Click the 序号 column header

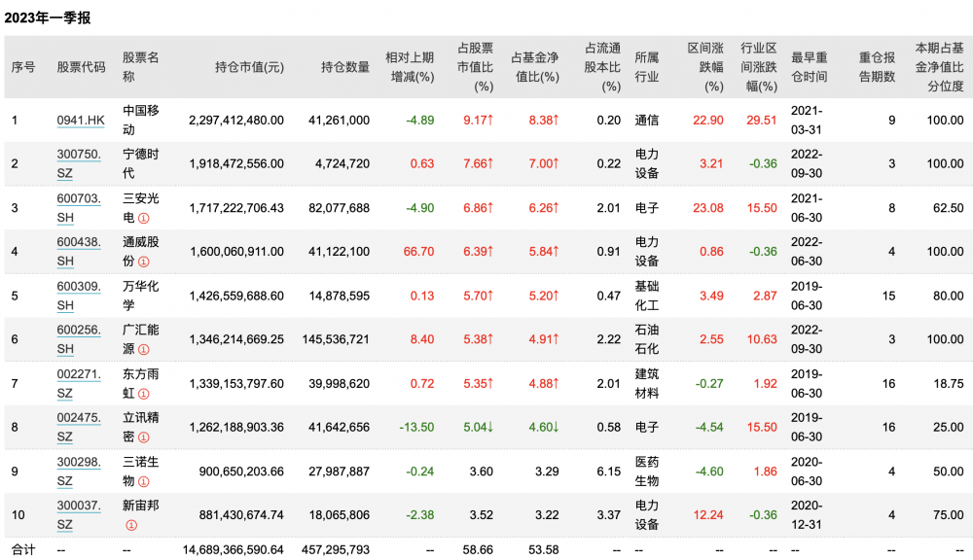coord(23,67)
